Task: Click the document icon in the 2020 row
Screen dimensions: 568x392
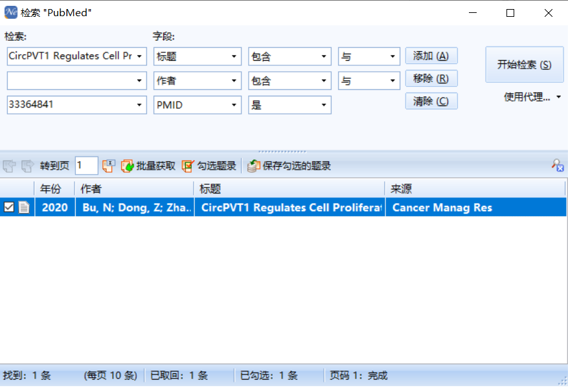Action: [24, 208]
